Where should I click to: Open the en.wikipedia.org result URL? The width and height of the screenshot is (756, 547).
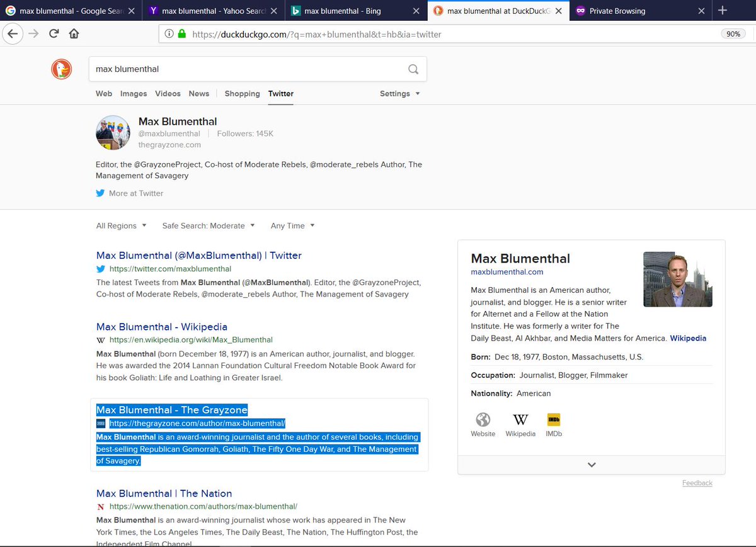click(x=191, y=340)
